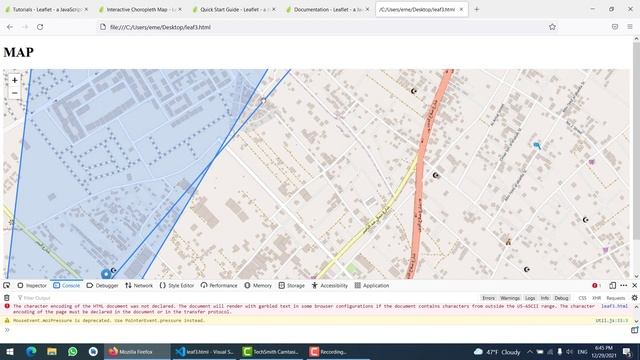Open weather widget showing Cloudy
The width and height of the screenshot is (640, 360).
coord(497,352)
